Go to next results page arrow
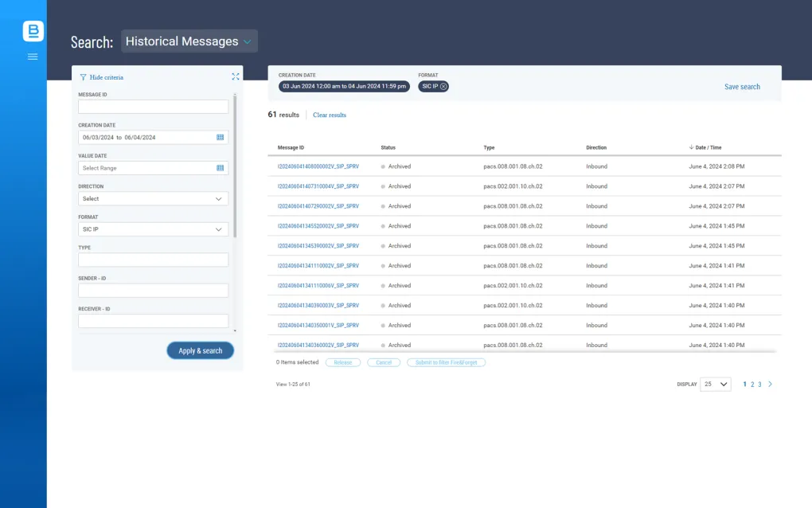Screen dimensions: 812x508 click(x=770, y=385)
